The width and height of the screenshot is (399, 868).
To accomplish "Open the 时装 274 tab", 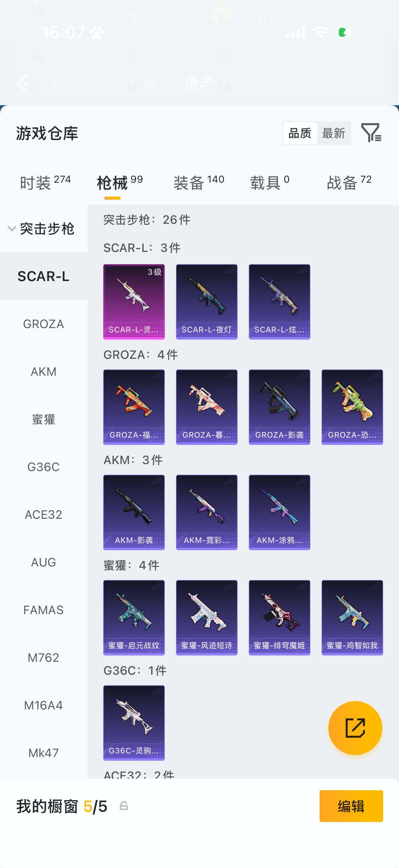I will pos(45,183).
